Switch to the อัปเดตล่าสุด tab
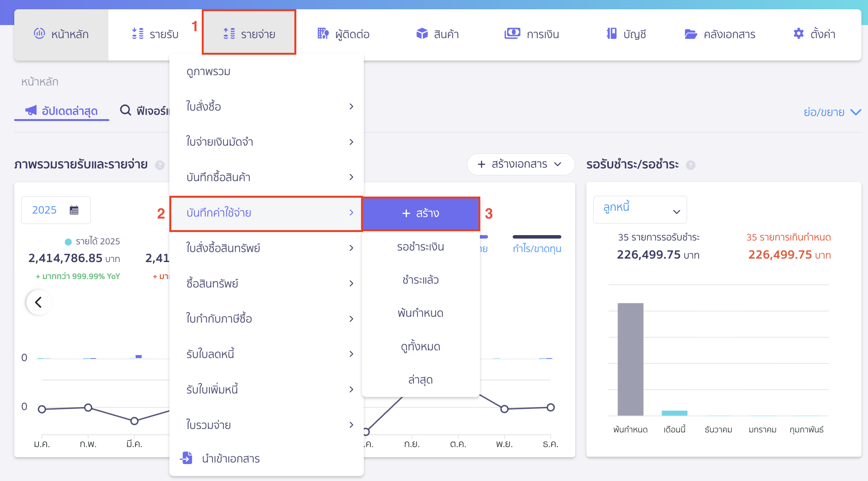 click(62, 111)
